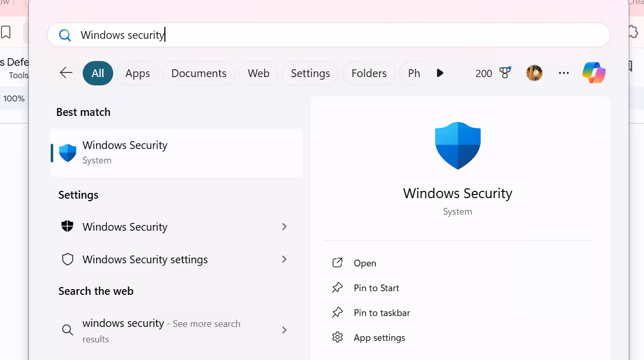Expand chevron for Windows Security settings entry
Image resolution: width=644 pixels, height=360 pixels.
click(x=284, y=259)
